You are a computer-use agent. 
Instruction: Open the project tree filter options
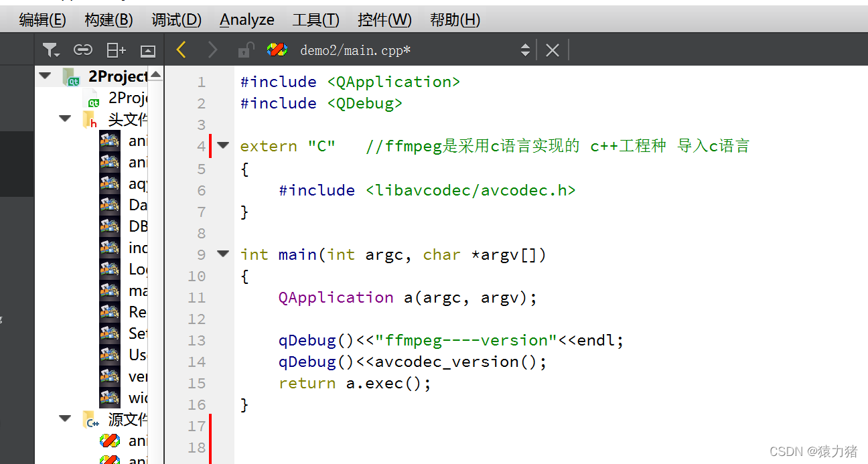tap(51, 50)
